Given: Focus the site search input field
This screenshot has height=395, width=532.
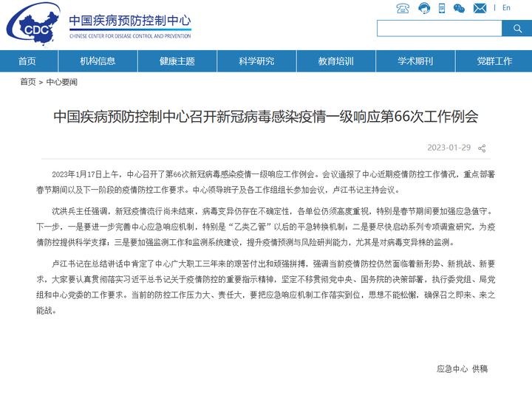Looking at the screenshot, I should tap(440, 28).
